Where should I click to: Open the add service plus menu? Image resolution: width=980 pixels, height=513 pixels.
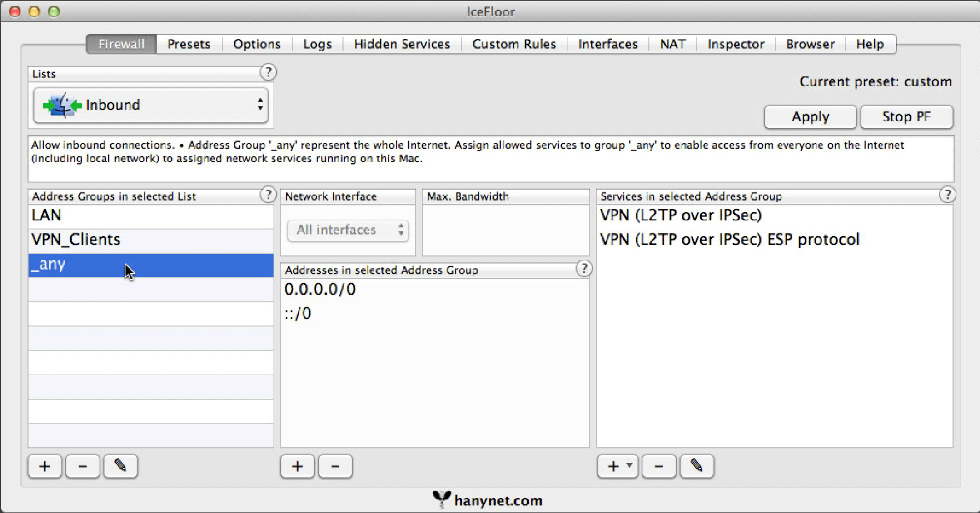pos(618,466)
